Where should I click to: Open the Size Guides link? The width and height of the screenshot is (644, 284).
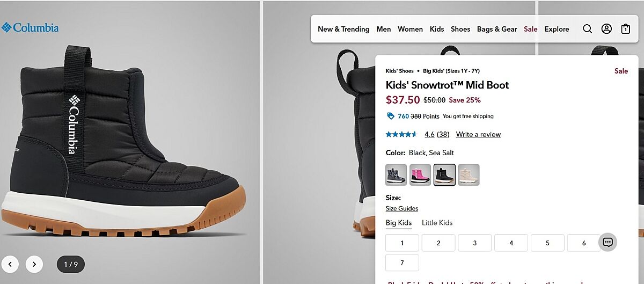pos(401,208)
